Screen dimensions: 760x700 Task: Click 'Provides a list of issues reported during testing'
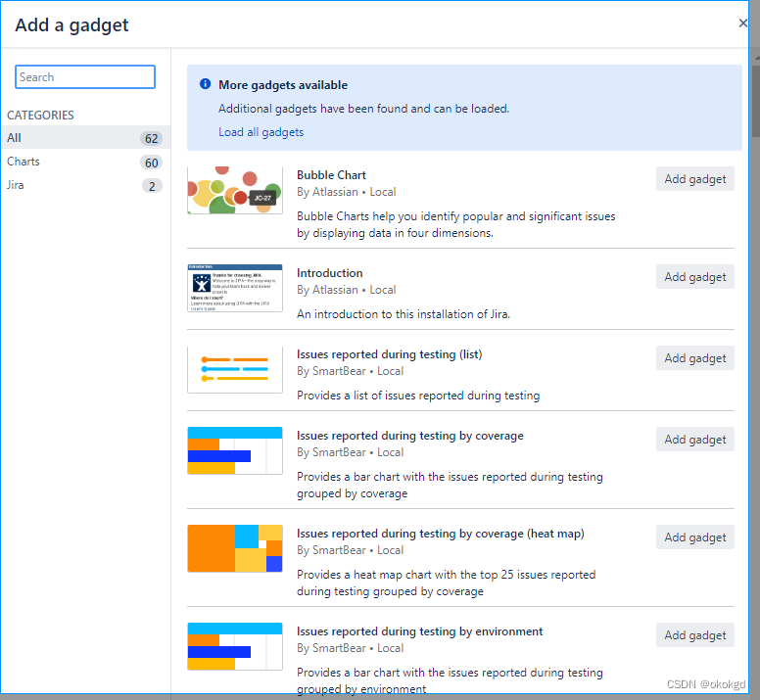point(418,396)
